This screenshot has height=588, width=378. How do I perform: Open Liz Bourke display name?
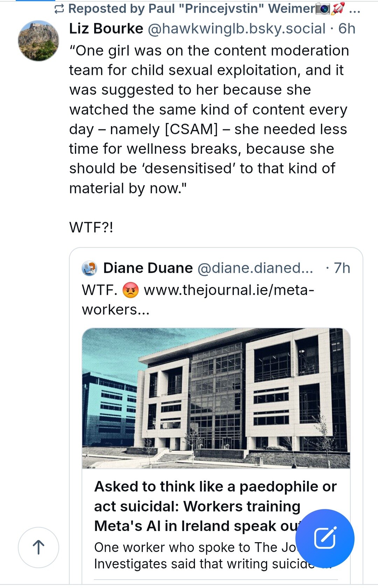click(x=106, y=29)
